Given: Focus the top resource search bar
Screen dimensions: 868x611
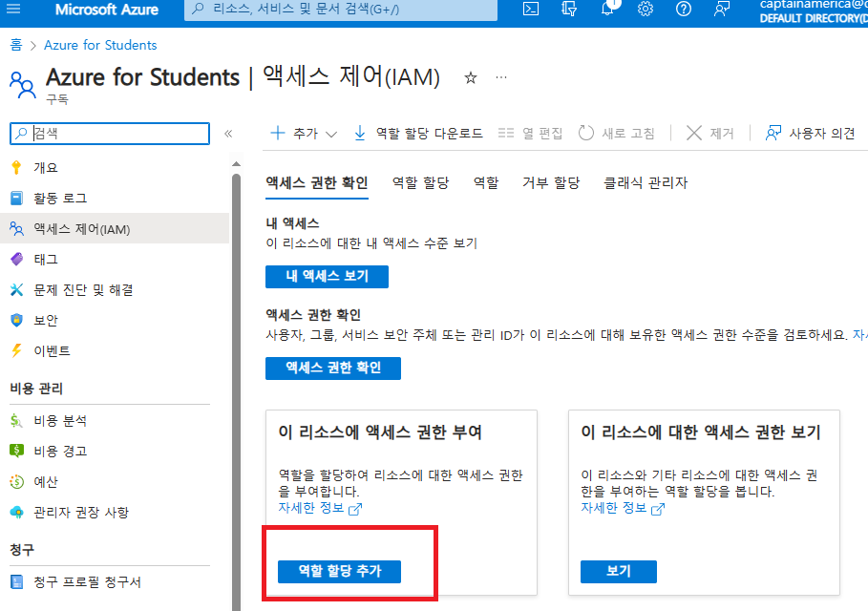Looking at the screenshot, I should tap(341, 9).
